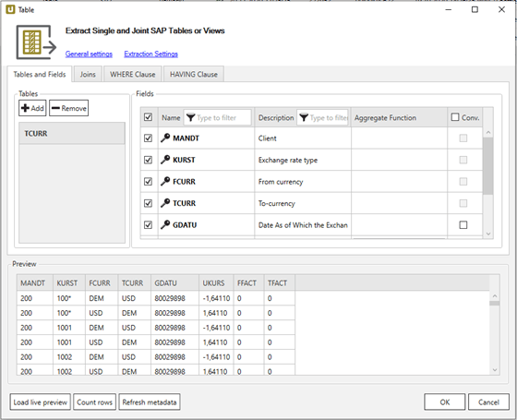
Task: Click the 'Exchange rate type' description cell
Action: 303,160
